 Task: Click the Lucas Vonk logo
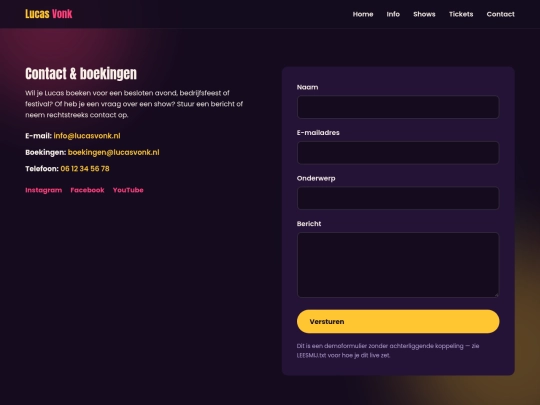pos(49,14)
